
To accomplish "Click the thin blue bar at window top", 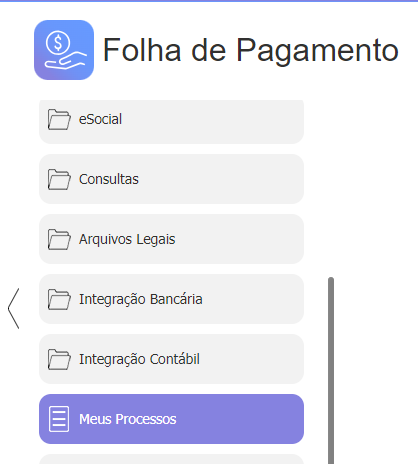I will [209, 1].
